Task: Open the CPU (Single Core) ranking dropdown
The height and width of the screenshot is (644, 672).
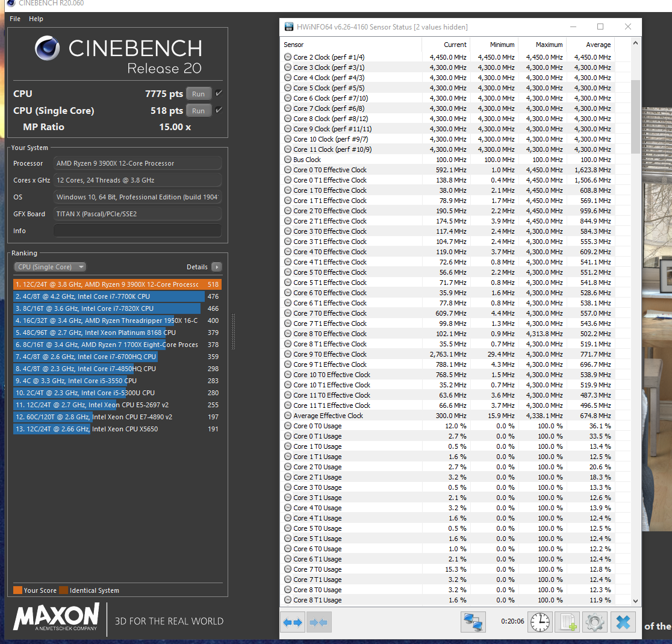Action: click(x=50, y=267)
